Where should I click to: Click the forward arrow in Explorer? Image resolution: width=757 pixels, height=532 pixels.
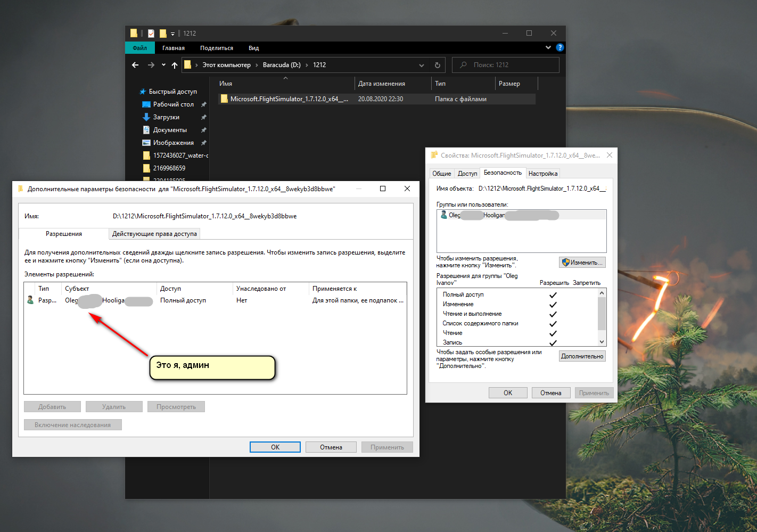151,65
